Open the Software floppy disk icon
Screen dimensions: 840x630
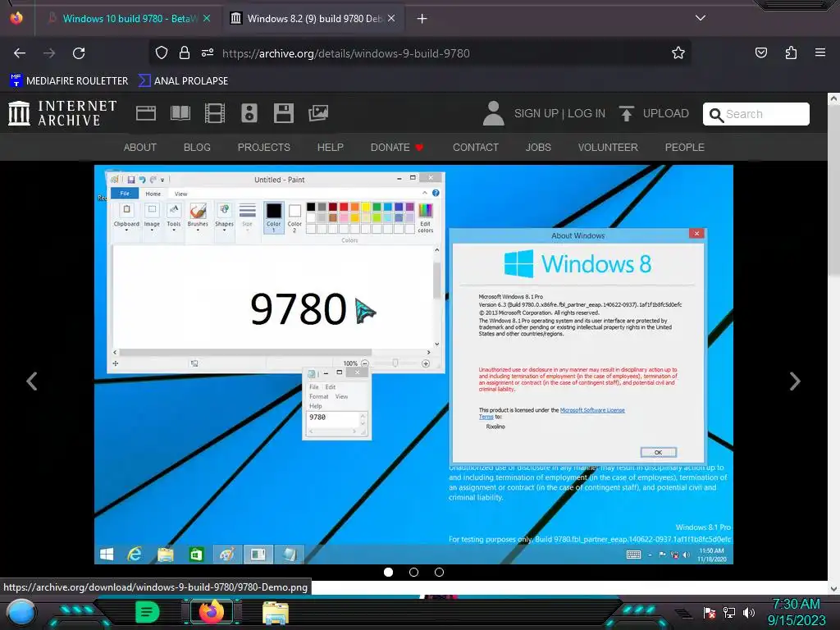click(x=283, y=113)
